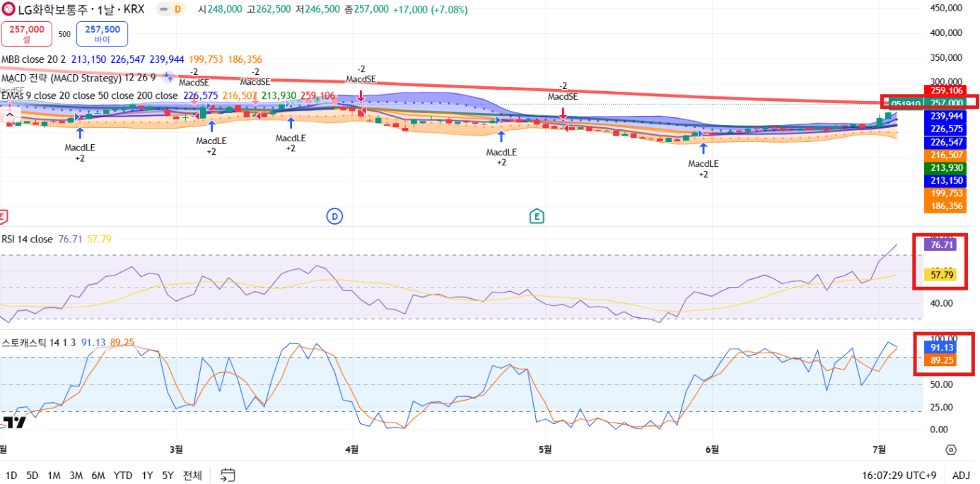980x484 pixels.
Task: Select the EMAs 9 close 20 close legend
Action: coord(90,95)
